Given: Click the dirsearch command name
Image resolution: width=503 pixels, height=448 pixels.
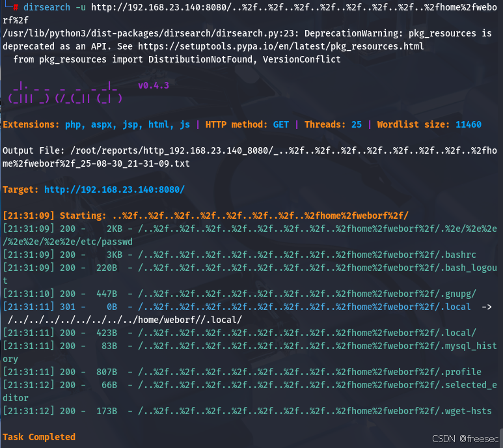Looking at the screenshot, I should pos(47,7).
